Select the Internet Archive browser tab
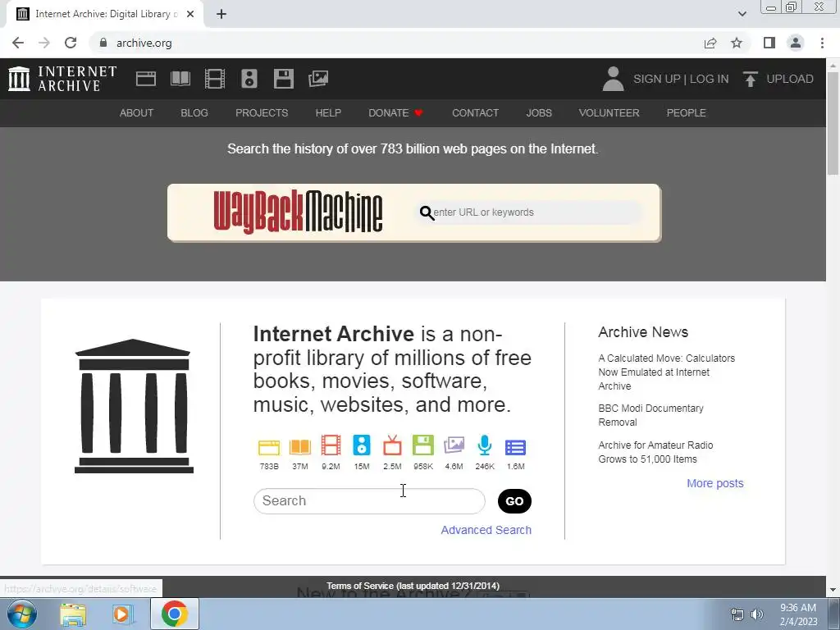Screen dimensions: 840x630 click(x=105, y=15)
